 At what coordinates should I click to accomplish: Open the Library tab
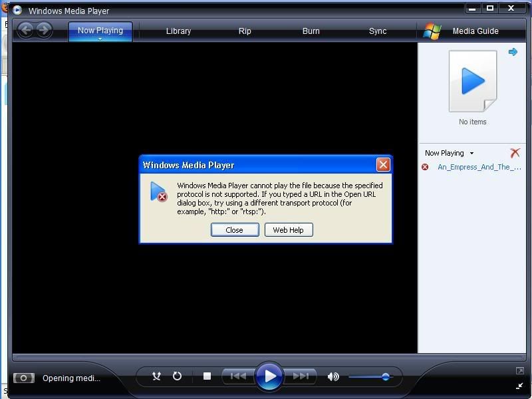click(x=178, y=31)
